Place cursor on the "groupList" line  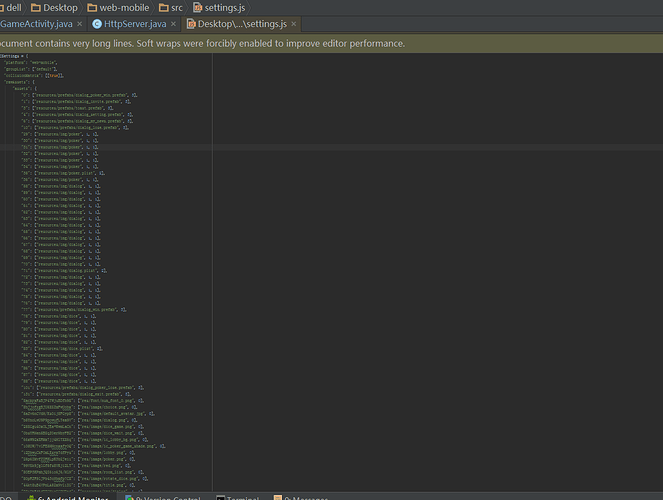pos(30,69)
